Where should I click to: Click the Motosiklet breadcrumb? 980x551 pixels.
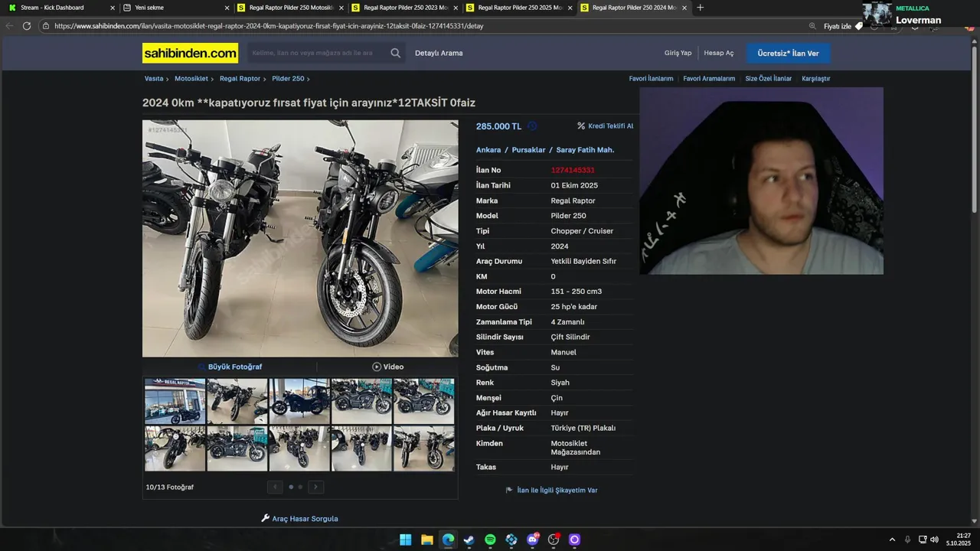pyautogui.click(x=191, y=79)
